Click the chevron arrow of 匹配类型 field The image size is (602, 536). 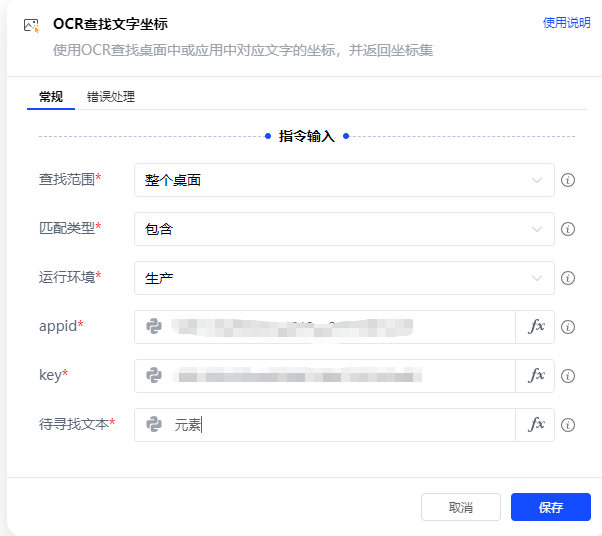click(x=537, y=229)
